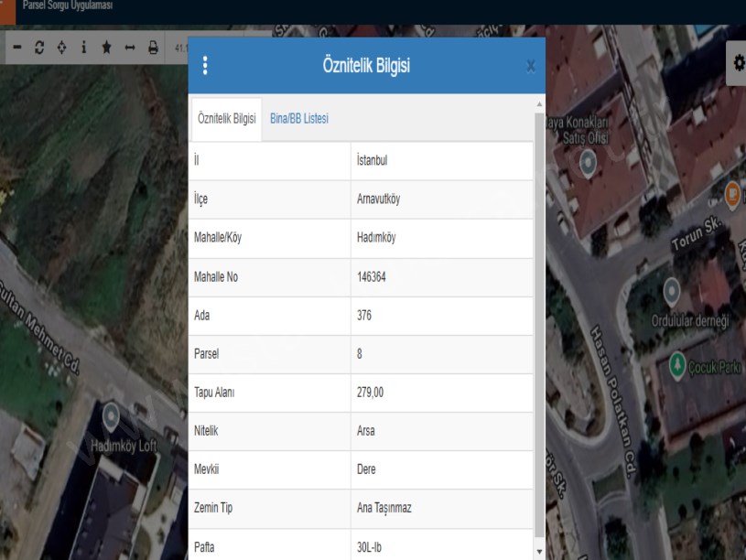Click the Çocuk Parkı green park marker
This screenshot has width=746, height=560.
point(678,363)
